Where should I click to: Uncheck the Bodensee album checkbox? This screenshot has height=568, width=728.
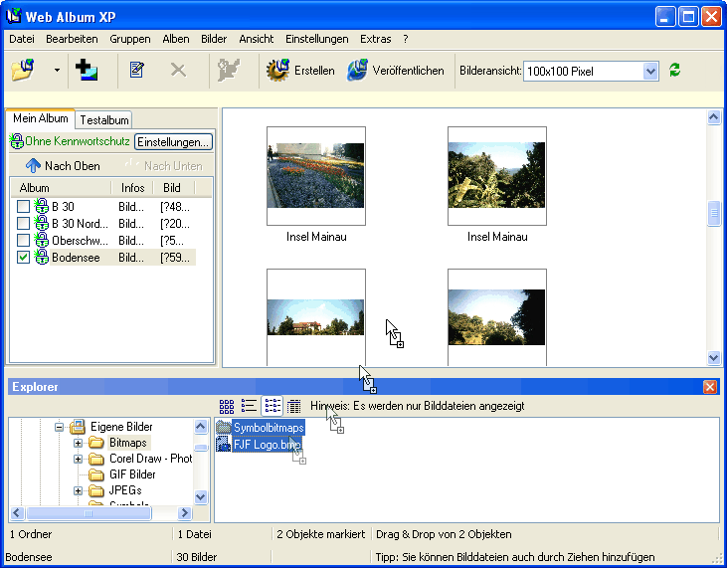coord(23,258)
